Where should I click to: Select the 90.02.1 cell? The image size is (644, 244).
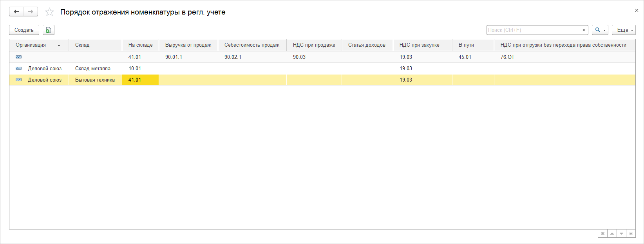(x=252, y=57)
